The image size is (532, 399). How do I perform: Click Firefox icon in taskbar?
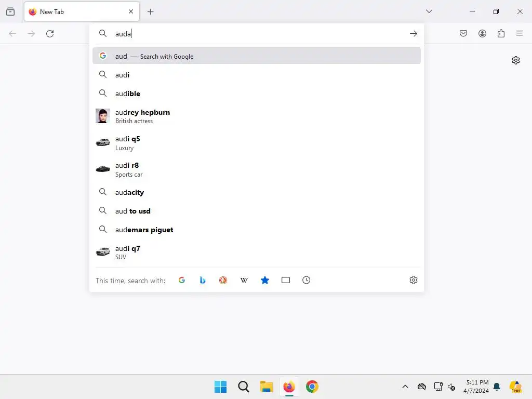(x=289, y=387)
